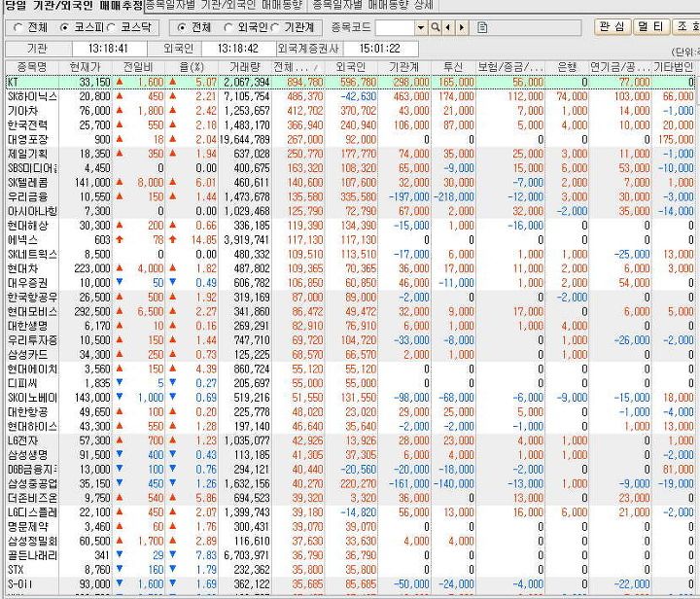This screenshot has width=700, height=599.
Task: Select the 현대모비스 row name
Action: 32,311
